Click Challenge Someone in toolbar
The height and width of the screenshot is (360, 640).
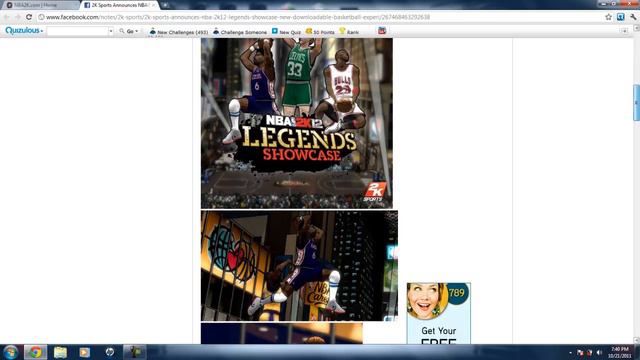click(x=240, y=31)
